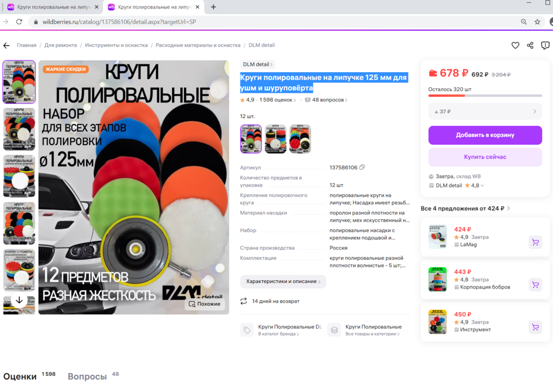The width and height of the screenshot is (553, 392).
Task: Select the Оценки tab
Action: (x=20, y=376)
